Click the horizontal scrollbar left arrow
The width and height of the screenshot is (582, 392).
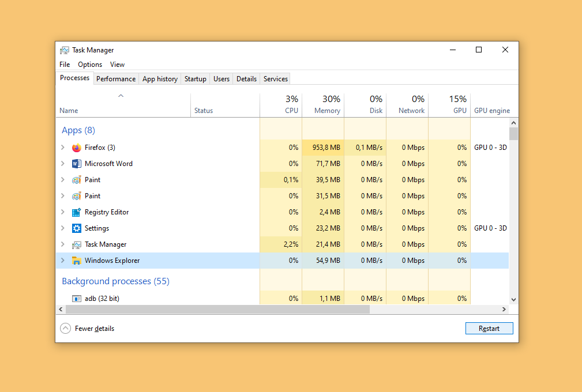click(61, 310)
